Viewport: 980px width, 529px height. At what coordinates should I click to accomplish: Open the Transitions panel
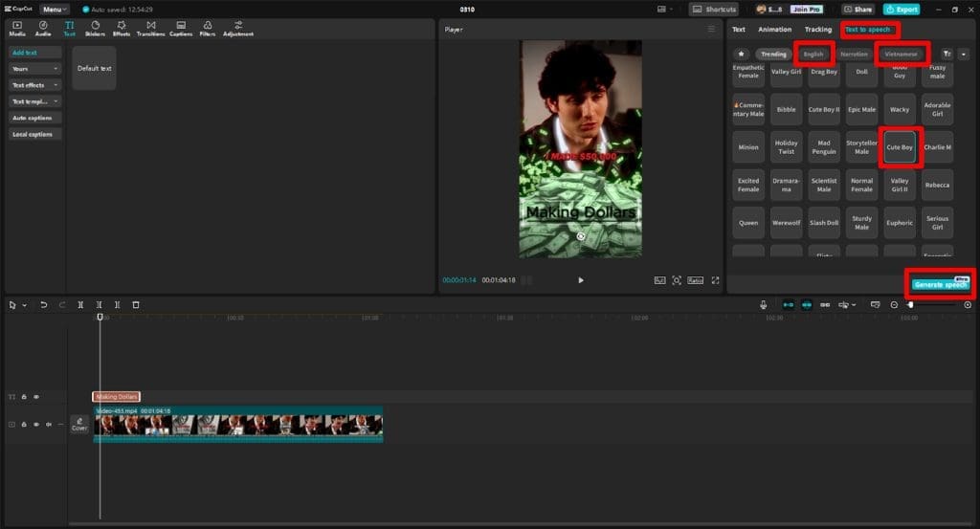tap(150, 29)
